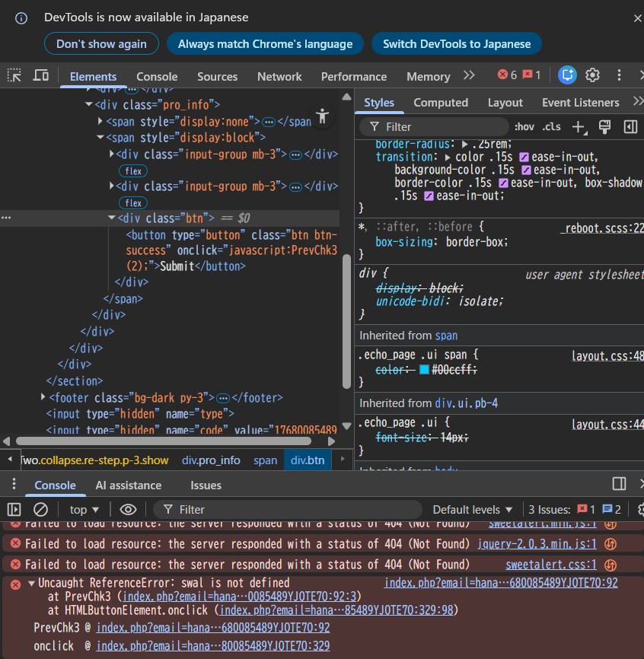Switch to the Network tab
This screenshot has width=644, height=659.
279,76
